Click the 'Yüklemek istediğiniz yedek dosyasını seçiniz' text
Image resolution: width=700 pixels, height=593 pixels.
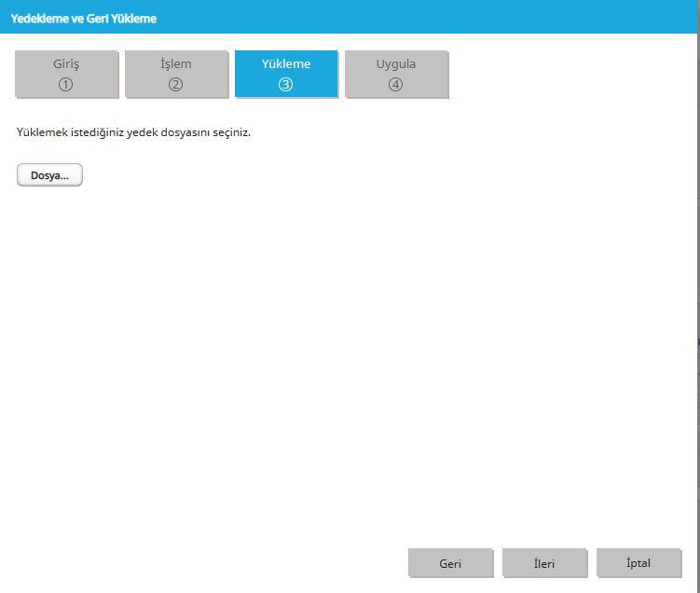pos(133,132)
